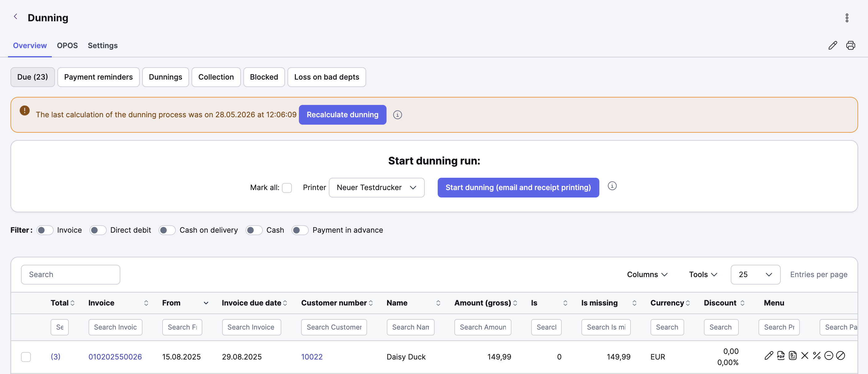Switch on the Cash filter
Image resolution: width=868 pixels, height=374 pixels.
pyautogui.click(x=254, y=230)
